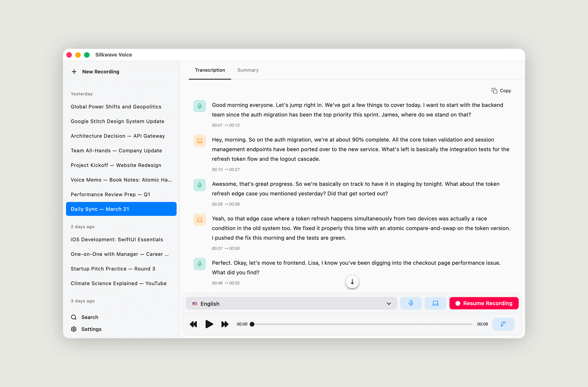The width and height of the screenshot is (588, 387).
Task: Open the Startup Pitch Practice — Round 3 recording
Action: pyautogui.click(x=113, y=268)
